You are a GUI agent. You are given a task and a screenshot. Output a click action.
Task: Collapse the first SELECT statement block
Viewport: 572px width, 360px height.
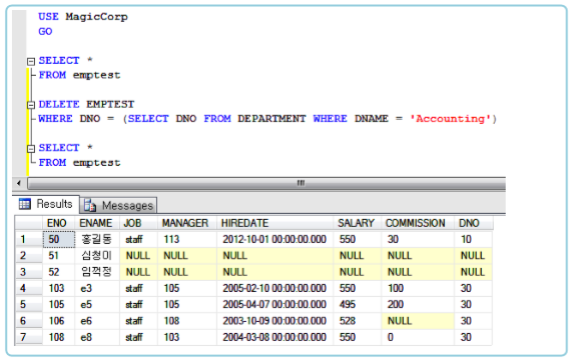click(x=31, y=61)
